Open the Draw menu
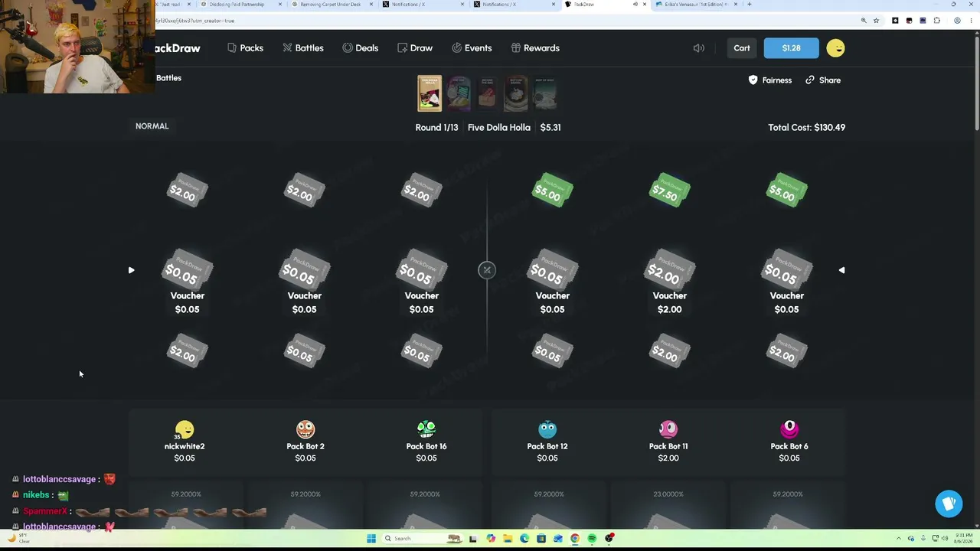Screen dimensions: 980x551 tap(415, 48)
